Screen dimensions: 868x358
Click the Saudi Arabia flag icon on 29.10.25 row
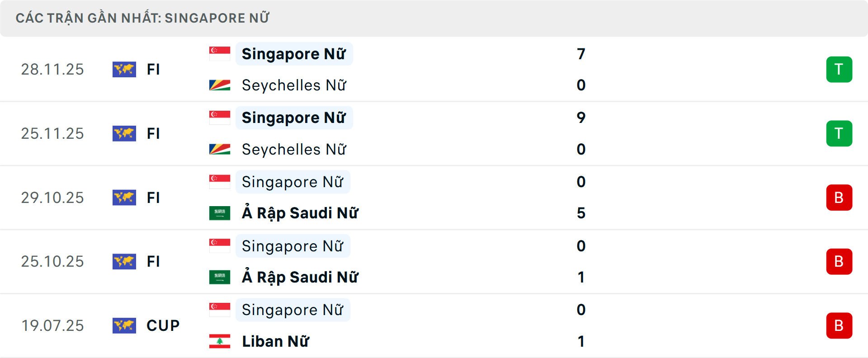(219, 212)
